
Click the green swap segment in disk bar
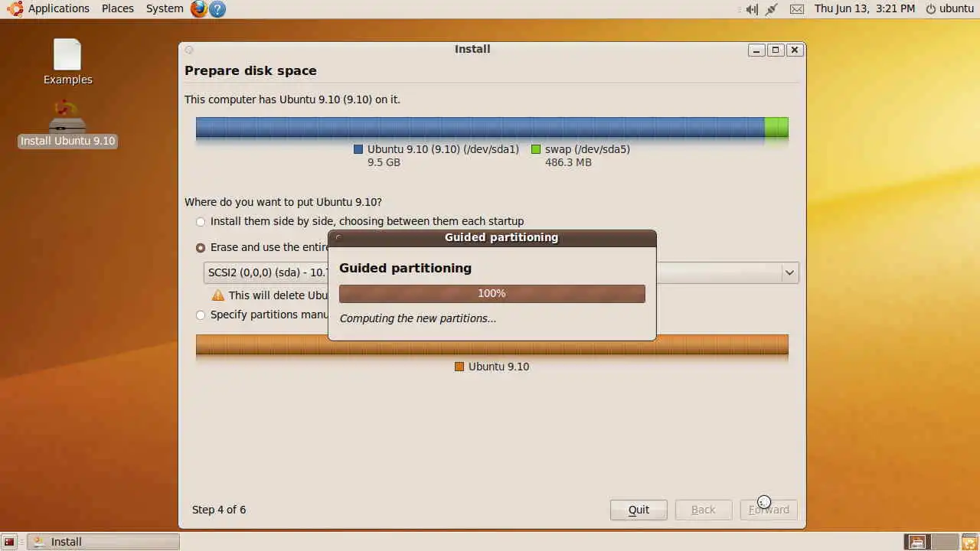pyautogui.click(x=776, y=128)
